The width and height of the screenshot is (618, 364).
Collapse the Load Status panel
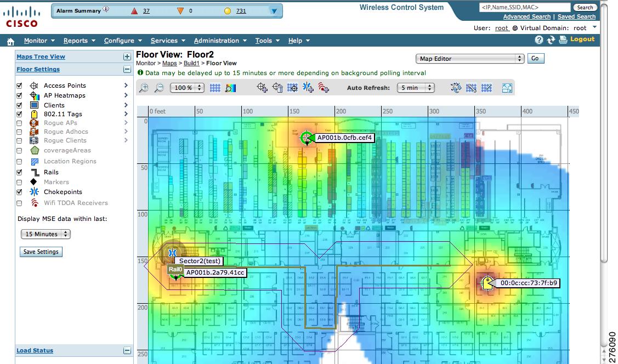(x=127, y=351)
